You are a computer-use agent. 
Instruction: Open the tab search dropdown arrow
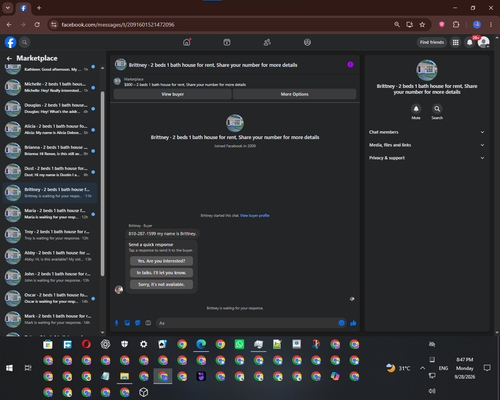pos(8,8)
